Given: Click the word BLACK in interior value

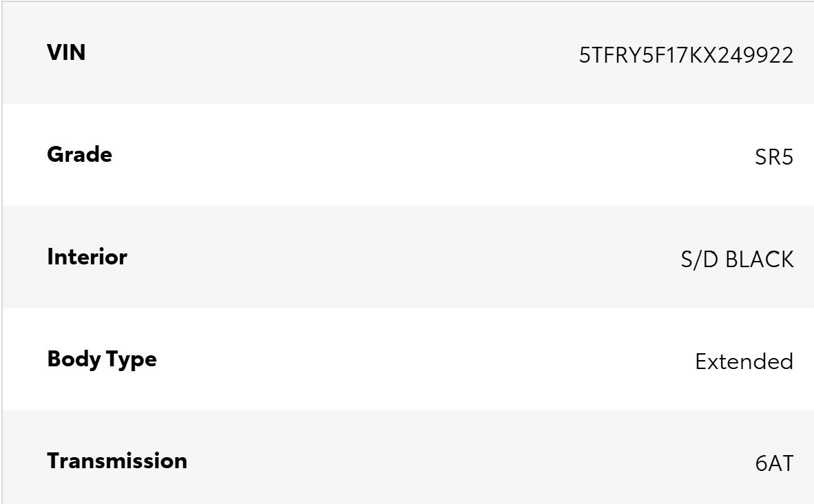Looking at the screenshot, I should coord(760,260).
